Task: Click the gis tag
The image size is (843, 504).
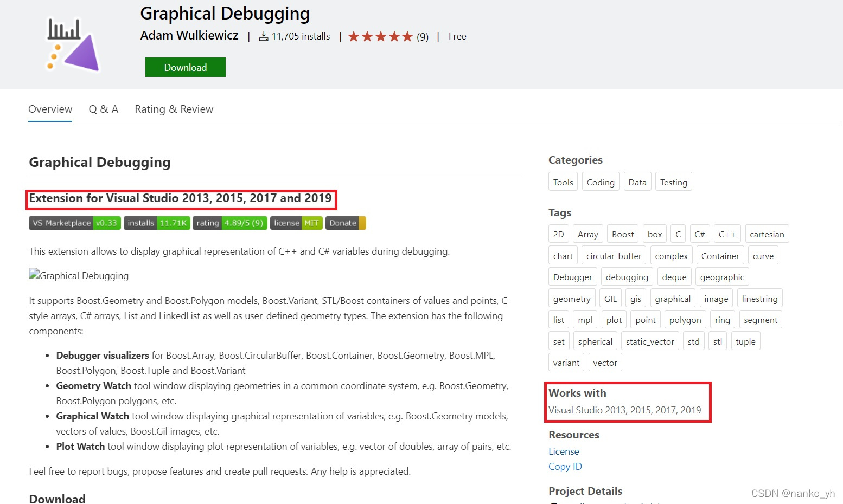Action: (x=636, y=299)
